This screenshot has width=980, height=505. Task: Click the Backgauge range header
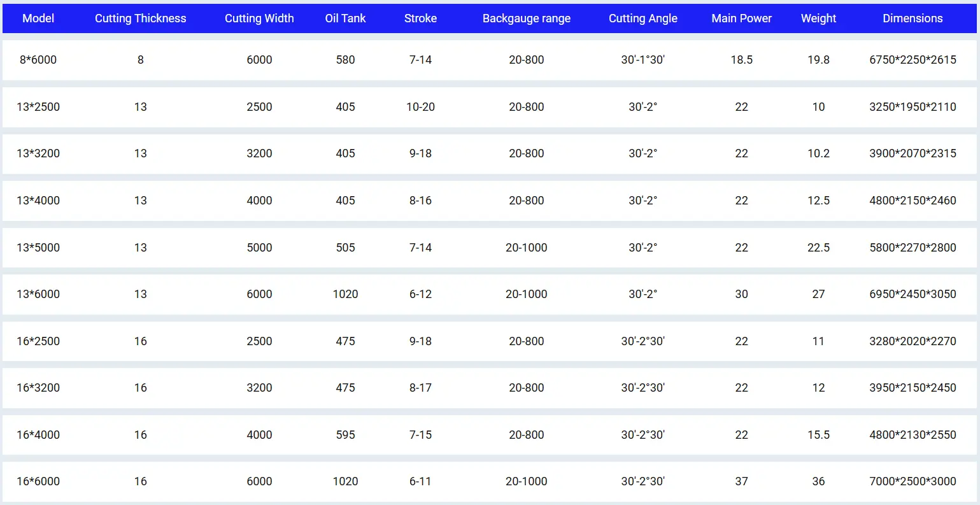click(526, 18)
